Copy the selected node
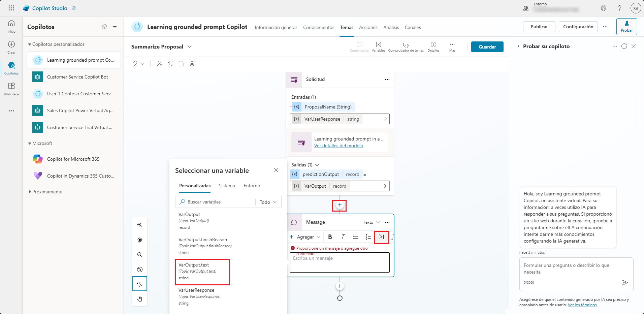This screenshot has width=644, height=314. point(170,64)
